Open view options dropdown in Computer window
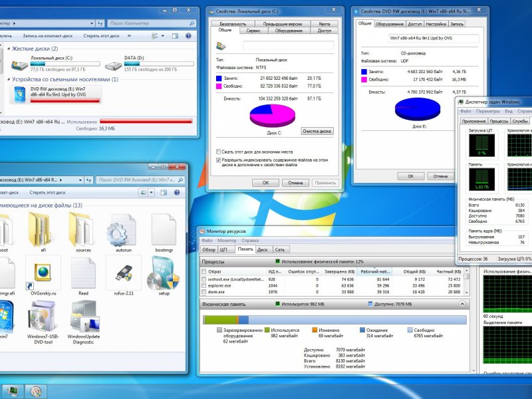532x399 pixels. point(162,36)
